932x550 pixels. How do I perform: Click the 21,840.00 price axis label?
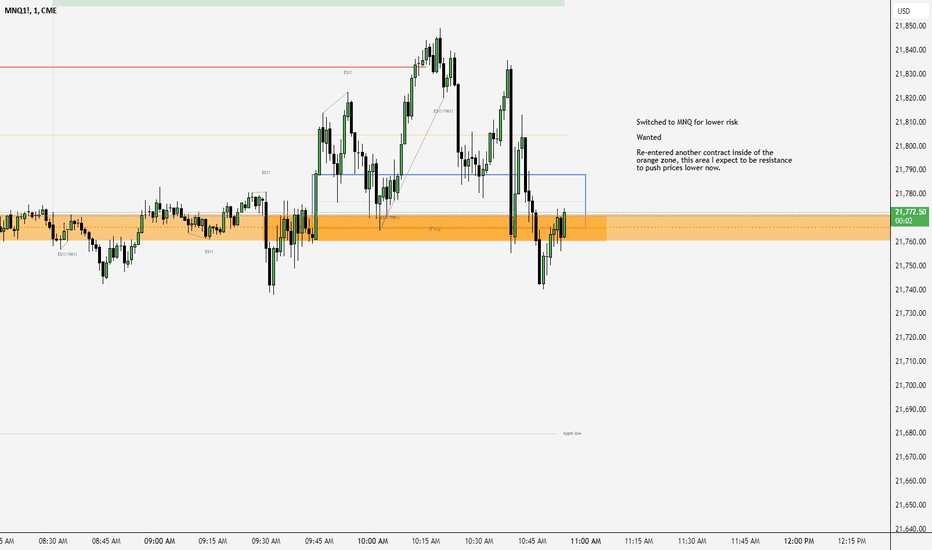[911, 50]
